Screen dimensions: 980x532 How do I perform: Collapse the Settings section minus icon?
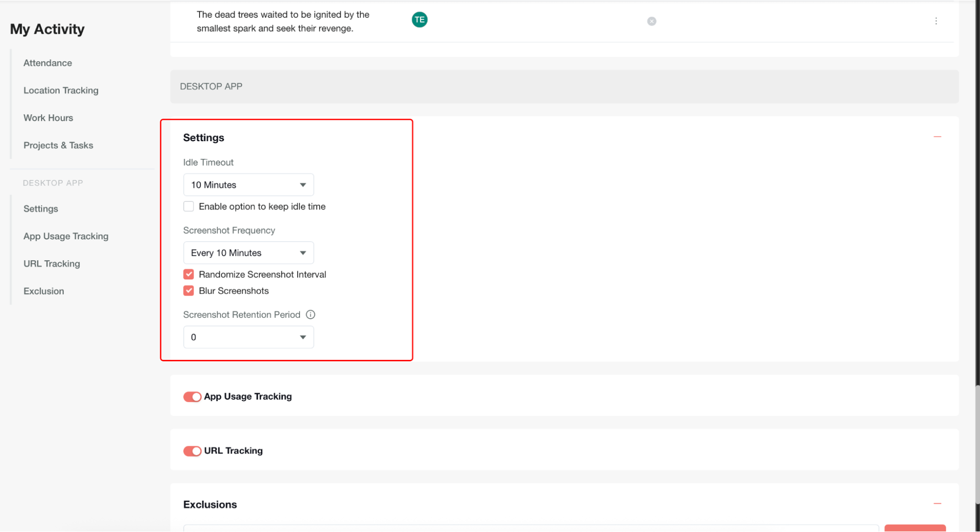point(937,137)
